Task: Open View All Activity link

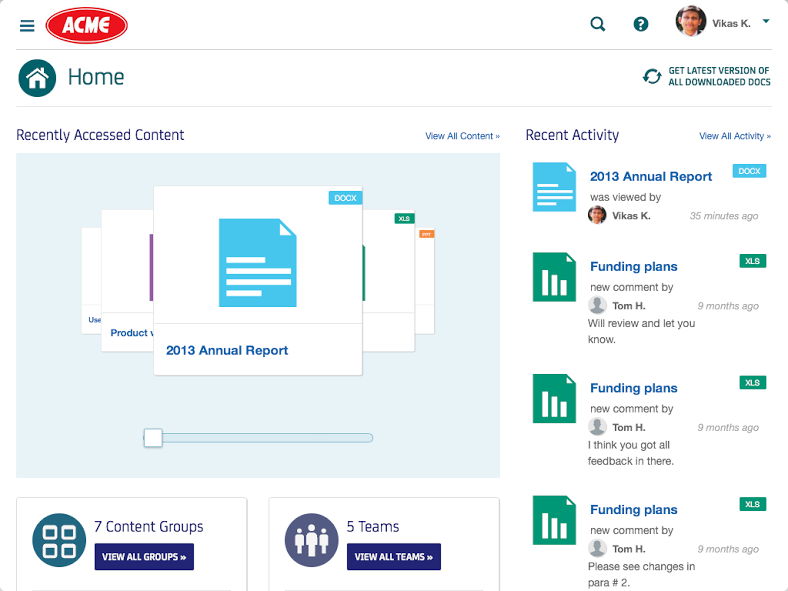Action: pos(734,136)
